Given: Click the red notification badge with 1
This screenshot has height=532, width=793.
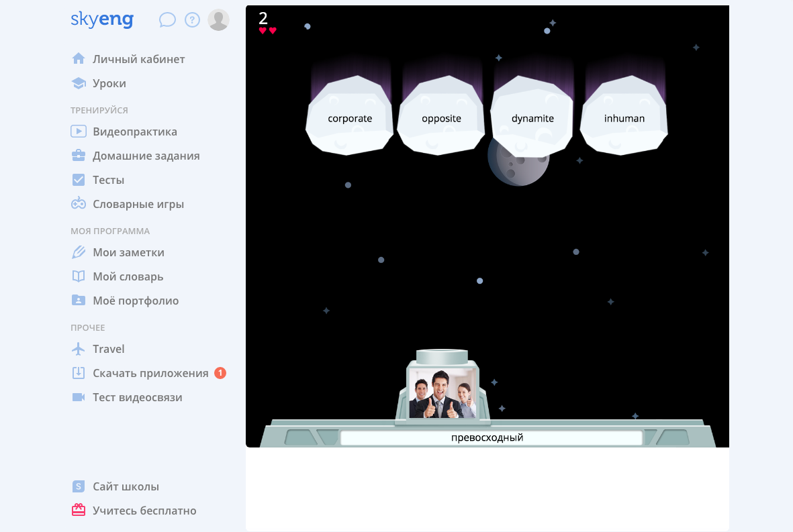Looking at the screenshot, I should point(220,373).
